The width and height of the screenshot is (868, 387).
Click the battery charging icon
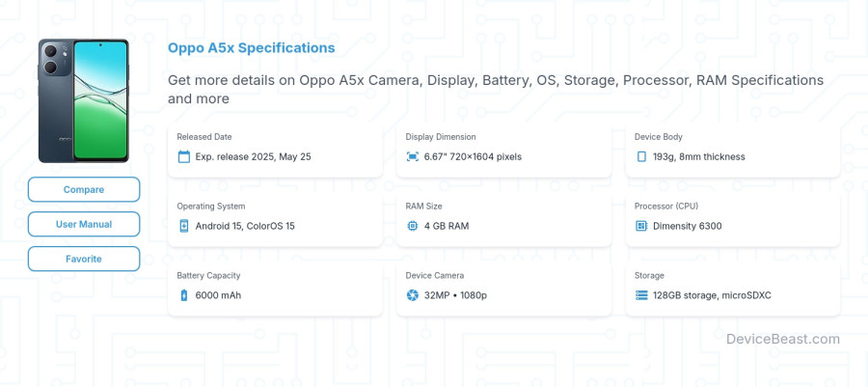[x=184, y=295]
